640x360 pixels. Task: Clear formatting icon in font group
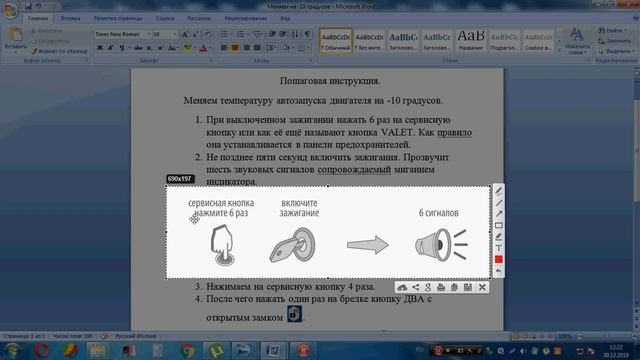pyautogui.click(x=208, y=34)
